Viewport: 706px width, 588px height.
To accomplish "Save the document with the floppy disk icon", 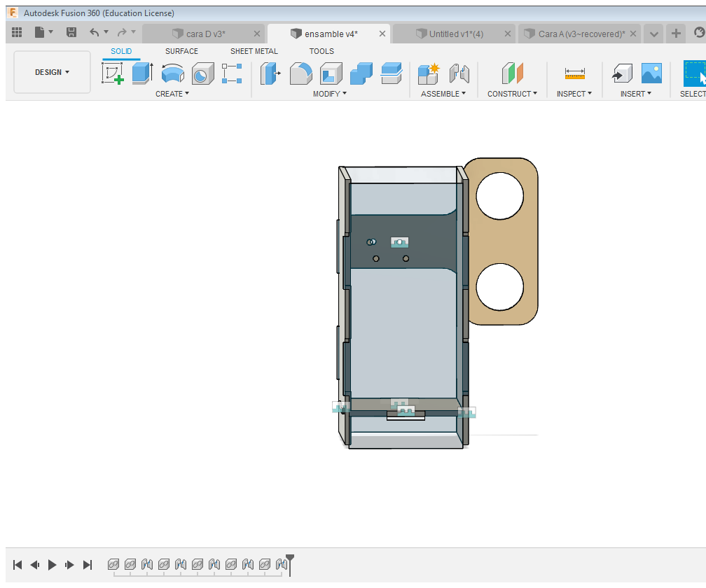I will pyautogui.click(x=71, y=32).
